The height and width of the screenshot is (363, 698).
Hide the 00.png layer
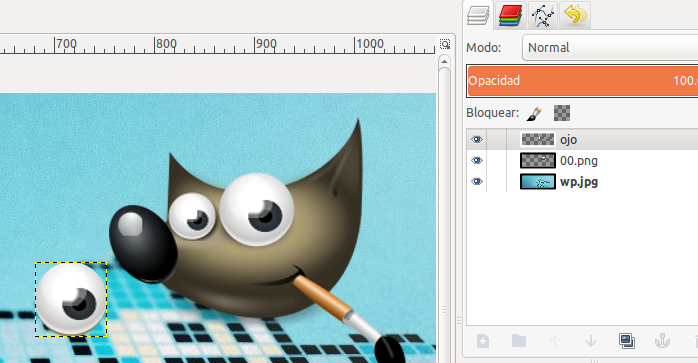[x=477, y=160]
